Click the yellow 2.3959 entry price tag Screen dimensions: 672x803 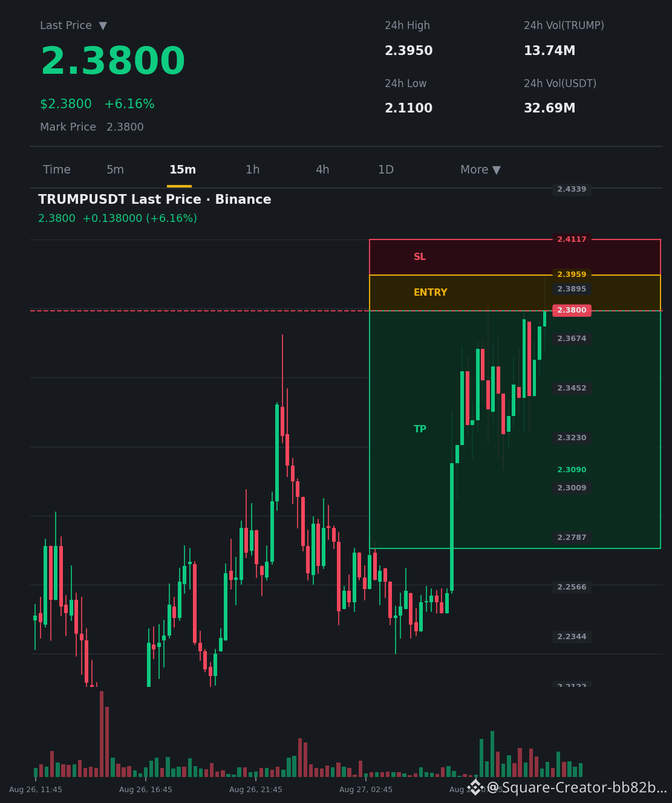pyautogui.click(x=572, y=275)
